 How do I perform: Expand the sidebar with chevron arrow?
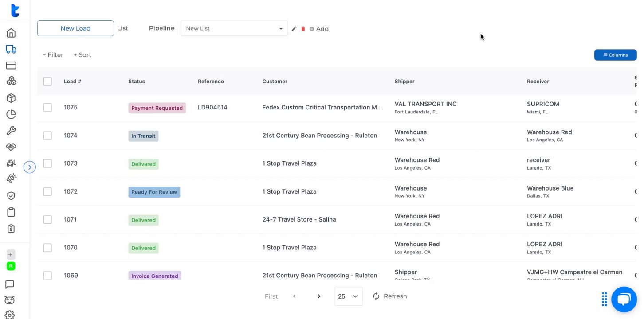click(x=30, y=167)
